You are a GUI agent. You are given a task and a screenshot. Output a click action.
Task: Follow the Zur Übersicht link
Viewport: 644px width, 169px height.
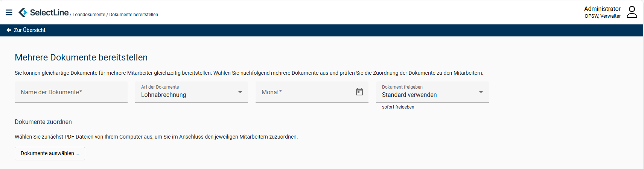pos(30,30)
